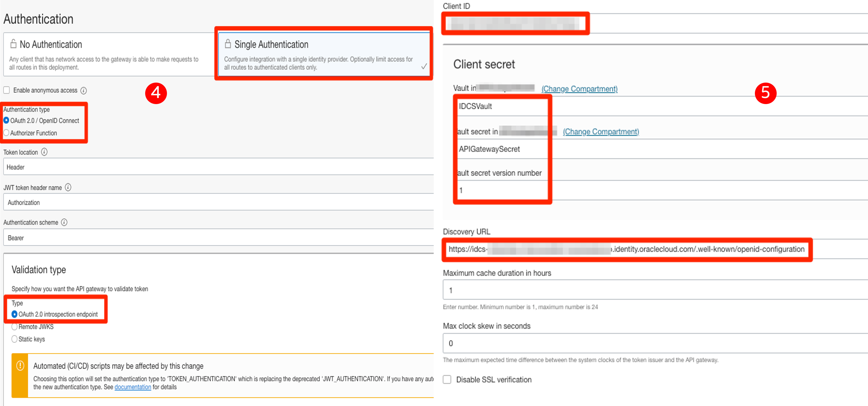The width and height of the screenshot is (868, 406).
Task: Click the info icon beside Token location
Action: point(44,152)
